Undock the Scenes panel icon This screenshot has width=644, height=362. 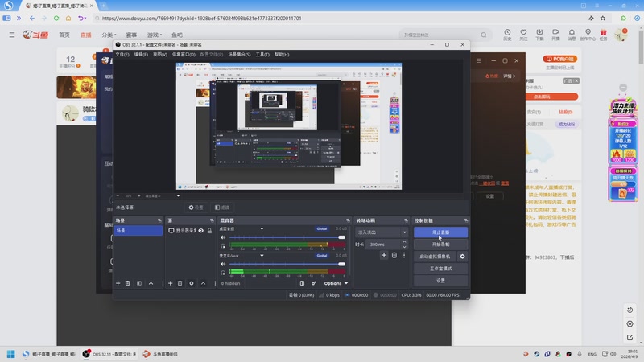click(159, 220)
